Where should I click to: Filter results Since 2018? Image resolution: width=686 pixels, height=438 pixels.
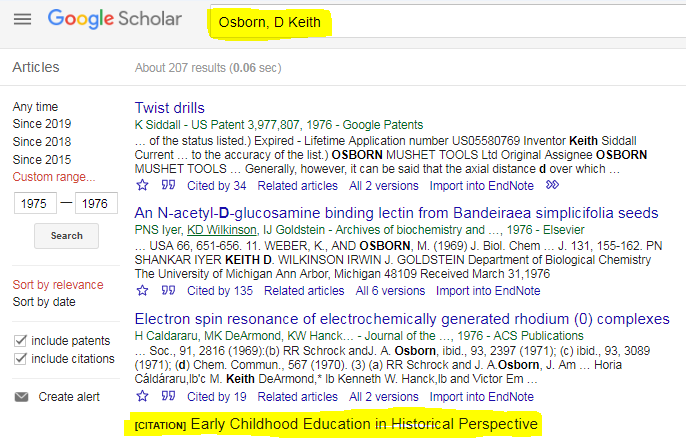tap(42, 142)
